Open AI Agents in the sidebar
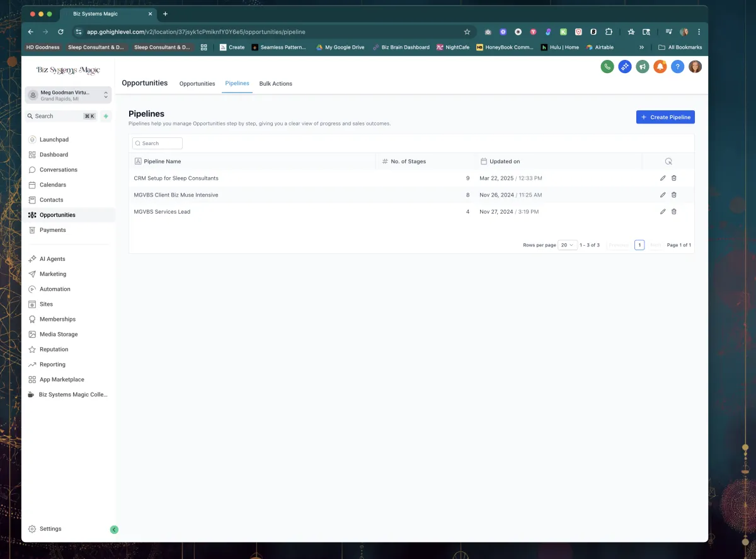 (52, 259)
